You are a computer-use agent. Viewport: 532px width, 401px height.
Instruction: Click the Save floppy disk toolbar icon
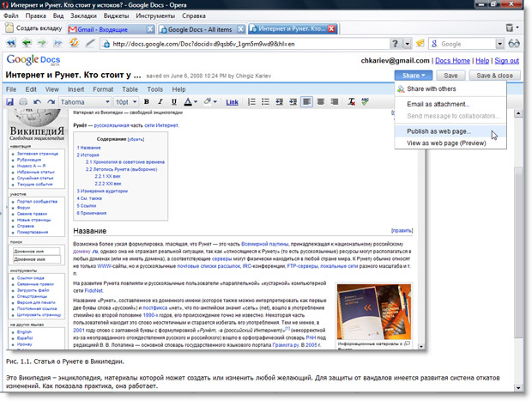pos(9,102)
